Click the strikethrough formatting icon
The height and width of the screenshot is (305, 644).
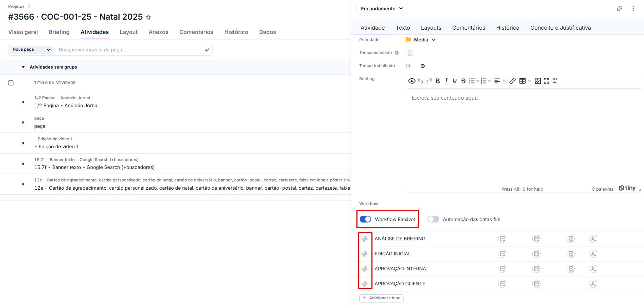coord(463,81)
